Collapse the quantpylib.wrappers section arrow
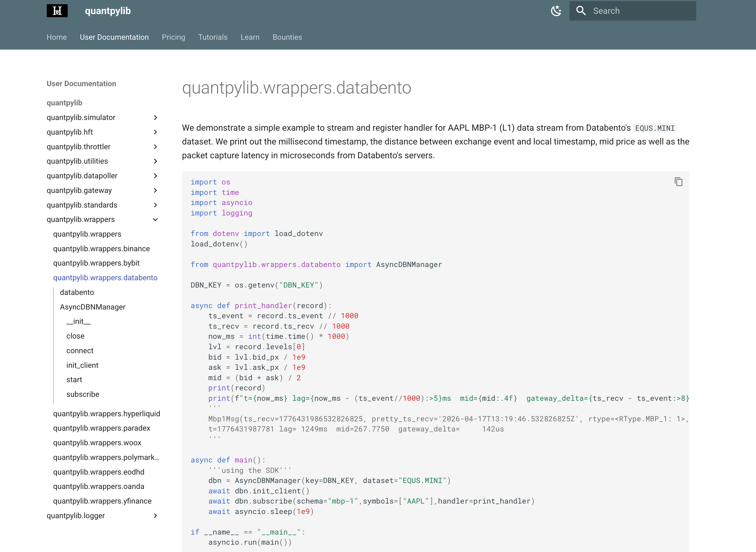Image resolution: width=756 pixels, height=552 pixels. pyautogui.click(x=155, y=219)
